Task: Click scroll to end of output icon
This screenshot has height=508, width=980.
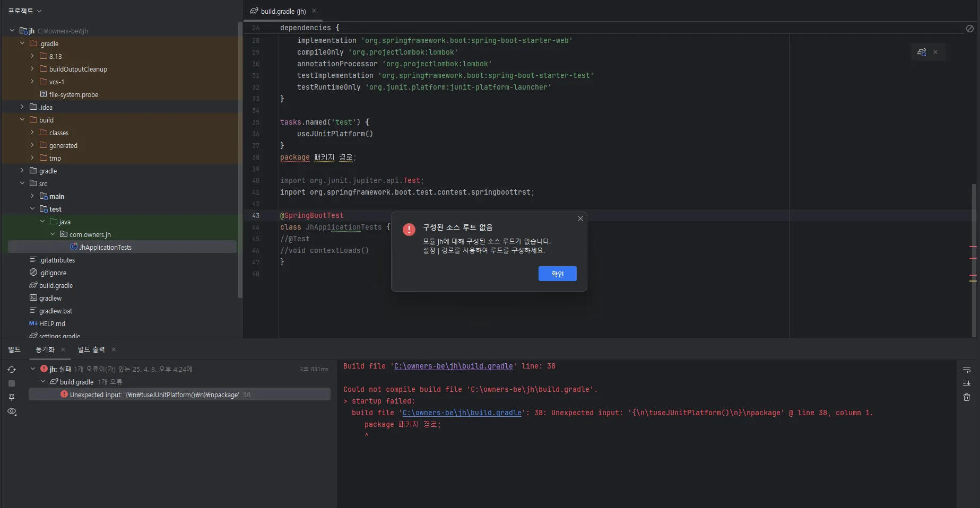Action: click(x=967, y=383)
